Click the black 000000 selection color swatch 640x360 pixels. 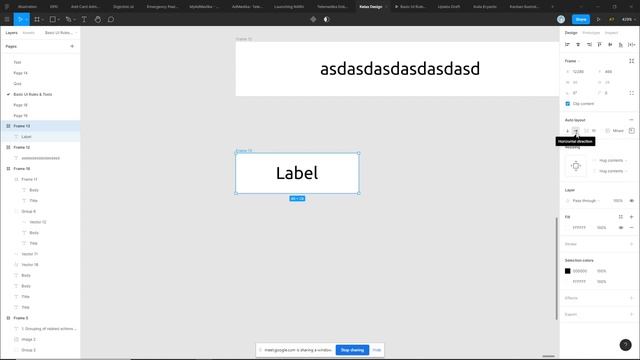(x=567, y=271)
